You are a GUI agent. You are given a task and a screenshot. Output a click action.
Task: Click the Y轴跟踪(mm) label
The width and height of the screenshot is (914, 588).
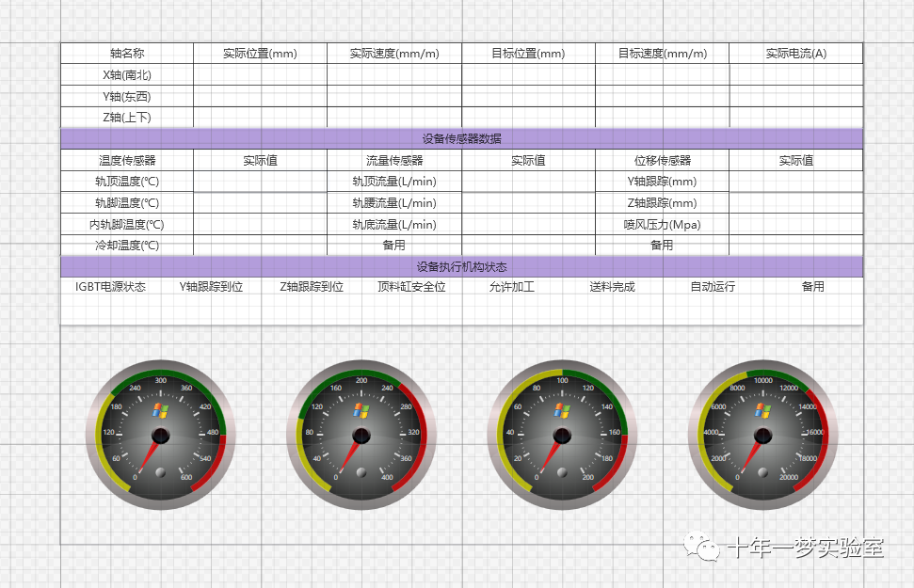click(x=662, y=182)
